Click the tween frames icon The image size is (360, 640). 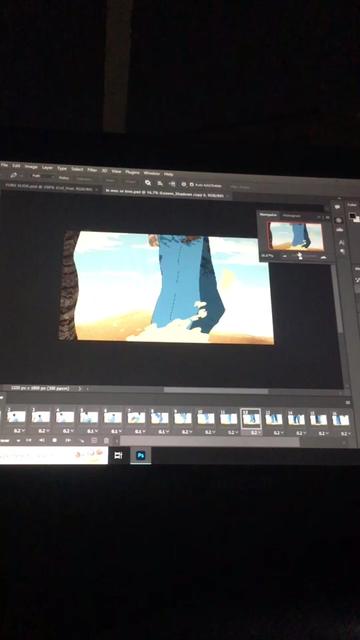(82, 441)
